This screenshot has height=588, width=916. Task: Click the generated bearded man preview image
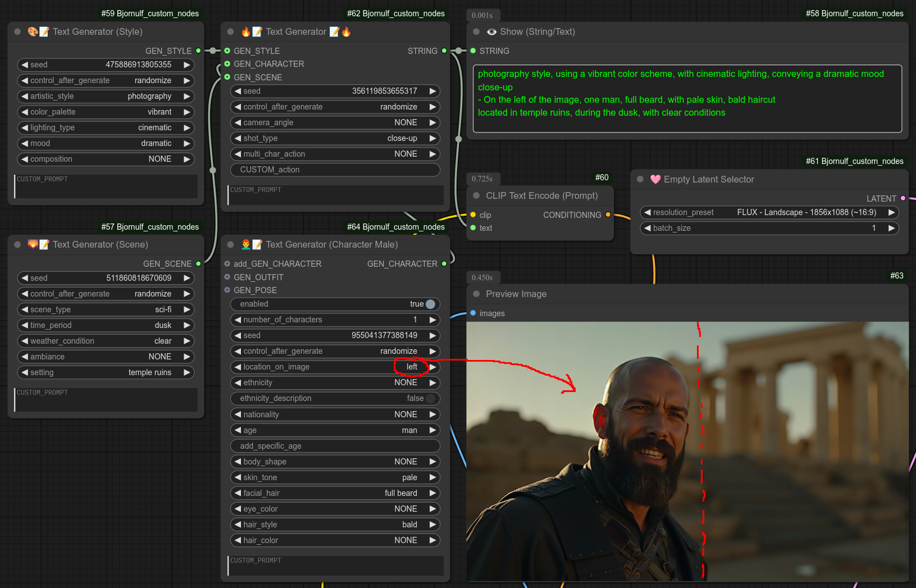[687, 452]
